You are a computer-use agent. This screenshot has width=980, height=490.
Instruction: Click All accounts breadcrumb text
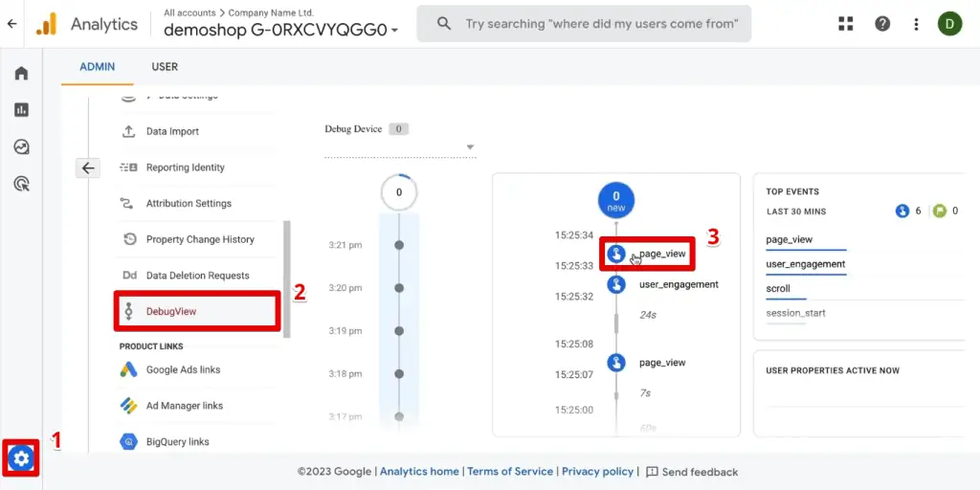point(189,12)
